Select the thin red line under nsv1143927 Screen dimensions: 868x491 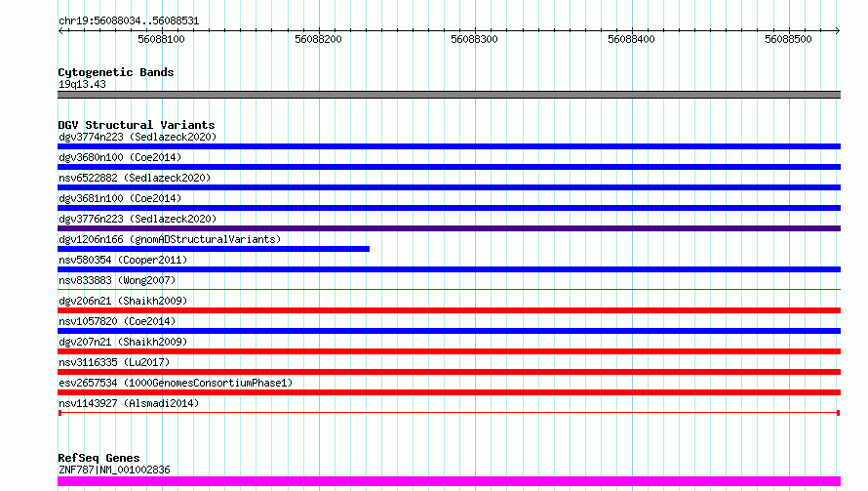(x=449, y=413)
